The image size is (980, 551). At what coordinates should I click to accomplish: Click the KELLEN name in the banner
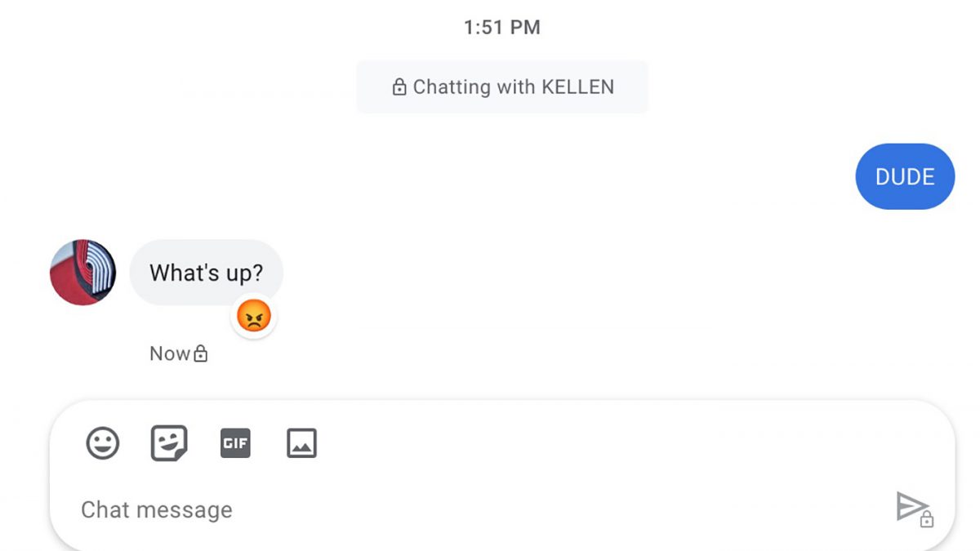(581, 87)
